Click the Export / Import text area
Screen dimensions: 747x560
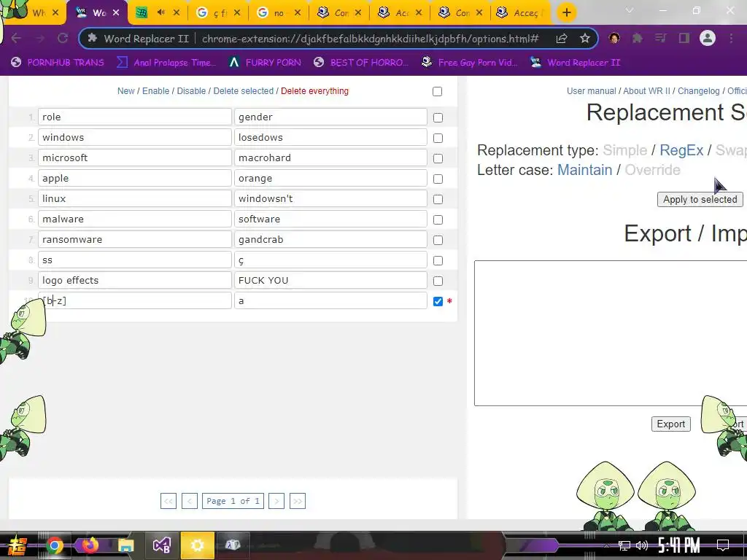(611, 333)
